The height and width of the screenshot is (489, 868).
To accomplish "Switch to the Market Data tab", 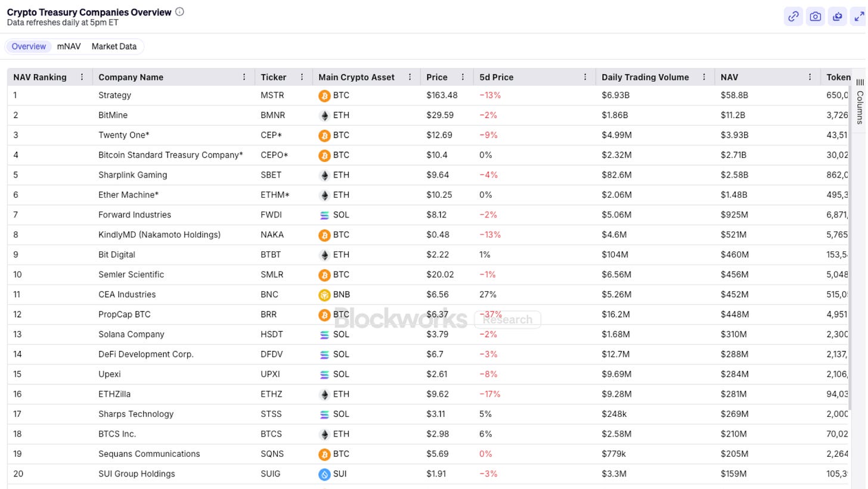I will 114,46.
